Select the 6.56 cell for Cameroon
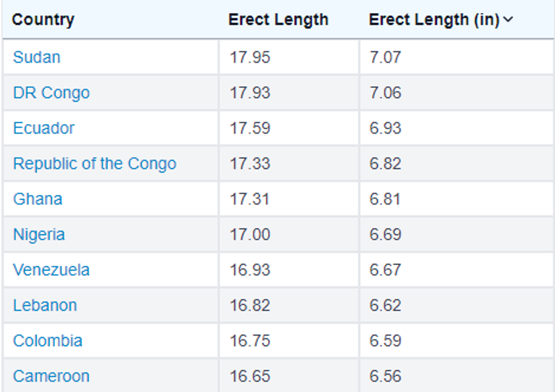This screenshot has height=392, width=555. (385, 376)
